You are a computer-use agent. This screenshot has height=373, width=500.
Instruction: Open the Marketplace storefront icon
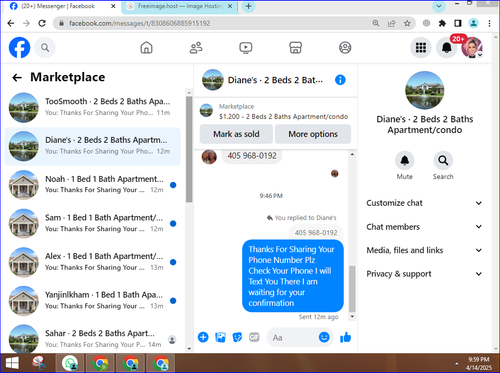(295, 48)
